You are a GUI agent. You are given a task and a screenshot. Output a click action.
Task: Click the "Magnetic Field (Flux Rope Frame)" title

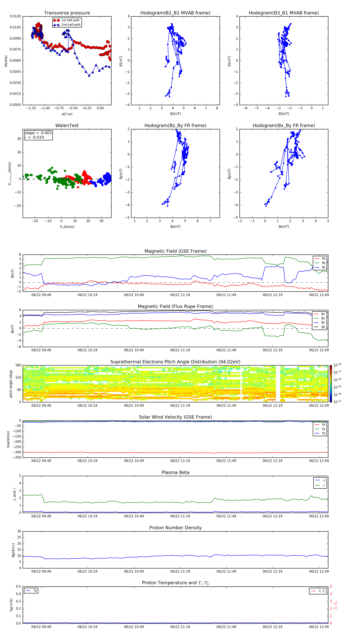pyautogui.click(x=175, y=307)
